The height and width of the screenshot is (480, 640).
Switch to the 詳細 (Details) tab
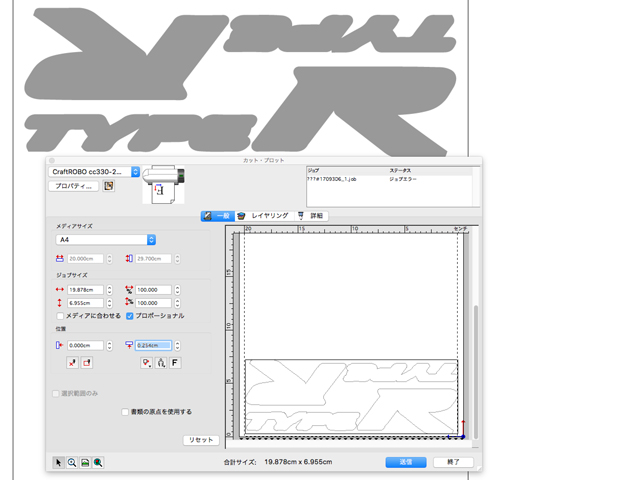(311, 216)
